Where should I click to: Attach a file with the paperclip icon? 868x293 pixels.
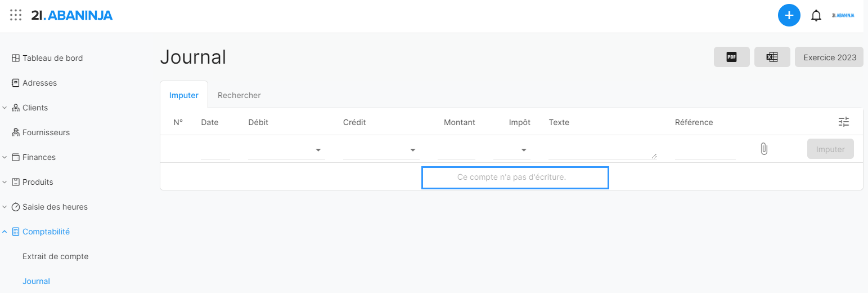[763, 149]
